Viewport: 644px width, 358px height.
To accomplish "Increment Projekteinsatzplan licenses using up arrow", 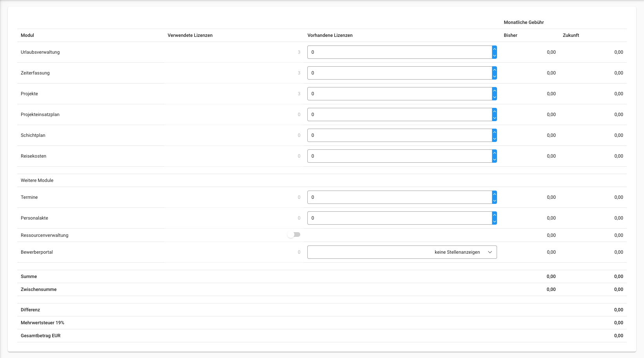I will 494,111.
